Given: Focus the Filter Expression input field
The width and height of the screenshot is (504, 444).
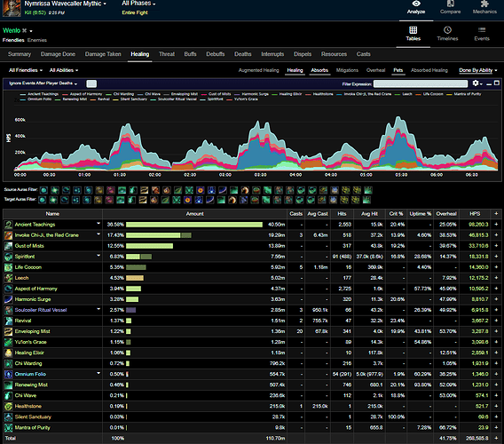Looking at the screenshot, I should [421, 83].
